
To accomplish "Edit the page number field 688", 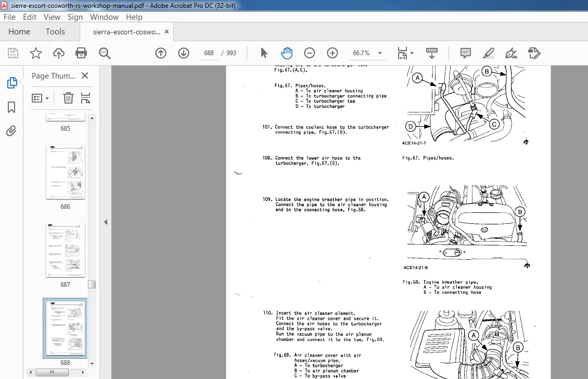I will click(209, 53).
